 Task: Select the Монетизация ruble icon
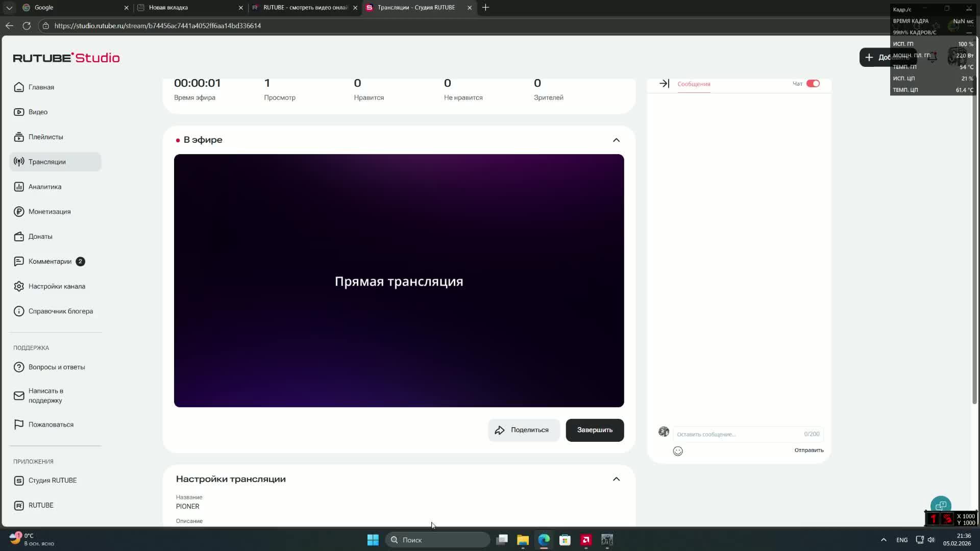click(x=19, y=212)
